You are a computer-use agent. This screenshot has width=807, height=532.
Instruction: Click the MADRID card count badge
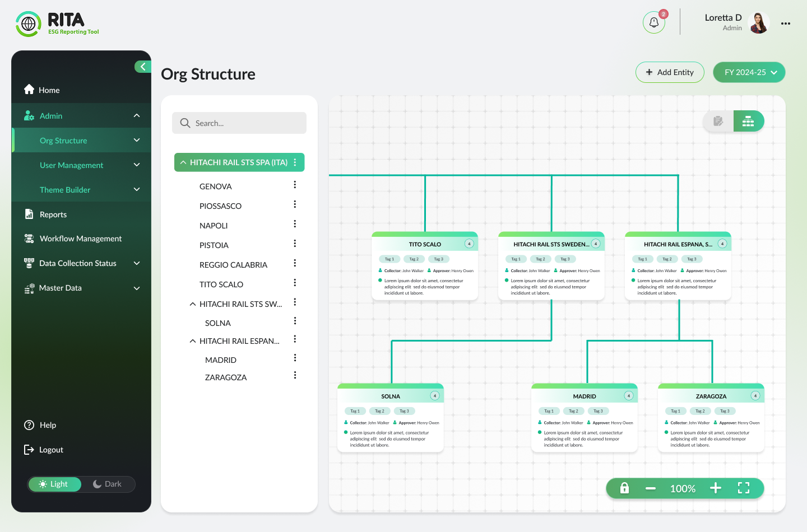tap(629, 396)
